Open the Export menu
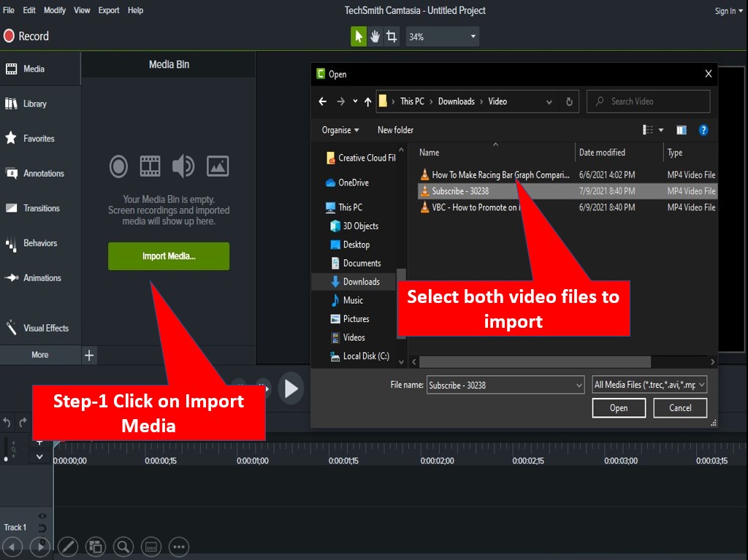Image resolution: width=748 pixels, height=560 pixels. (109, 10)
